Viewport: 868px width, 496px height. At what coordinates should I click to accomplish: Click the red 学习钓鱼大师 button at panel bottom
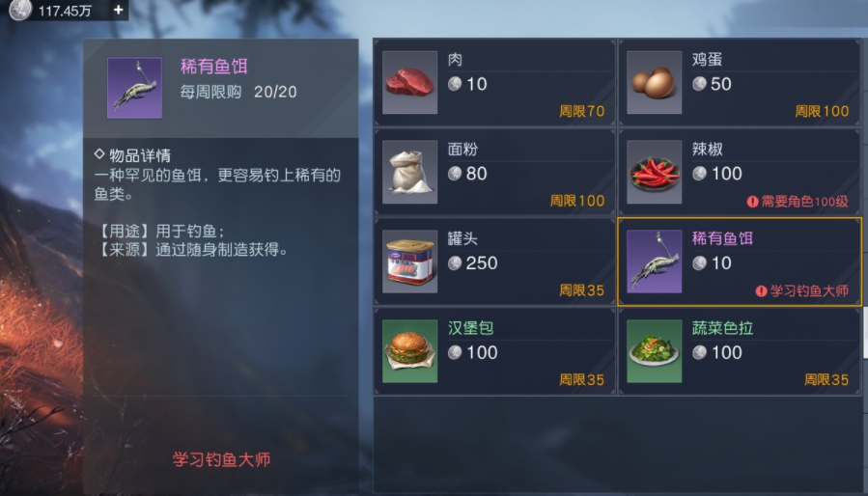[221, 459]
